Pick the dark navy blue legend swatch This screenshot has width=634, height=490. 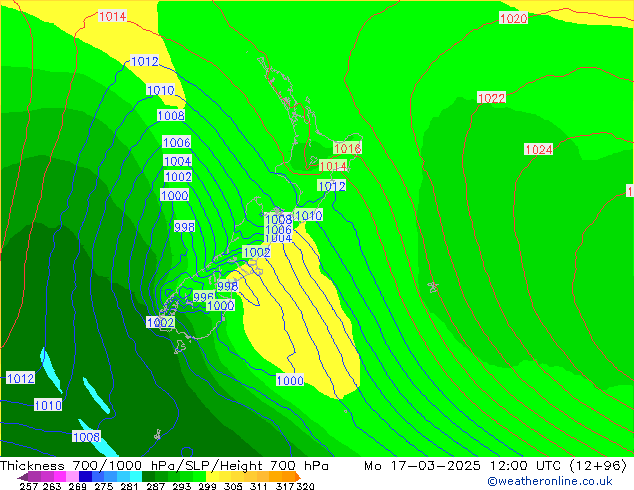click(x=85, y=476)
